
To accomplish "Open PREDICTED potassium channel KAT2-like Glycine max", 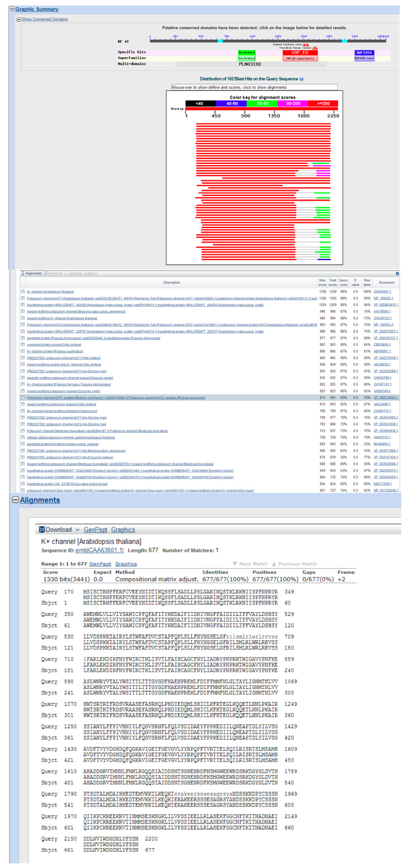I will point(67,424).
